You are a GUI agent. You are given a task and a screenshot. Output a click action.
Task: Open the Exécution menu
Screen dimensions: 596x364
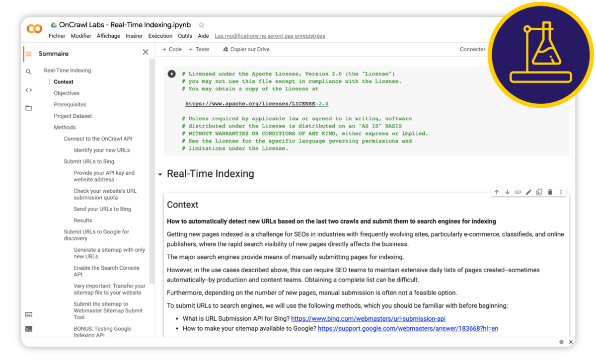(160, 36)
